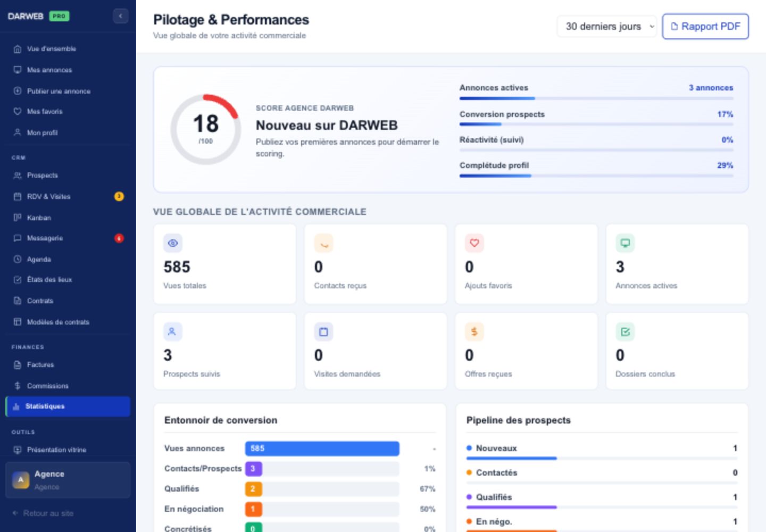Click the invoice icon beside Factures

pos(18,364)
